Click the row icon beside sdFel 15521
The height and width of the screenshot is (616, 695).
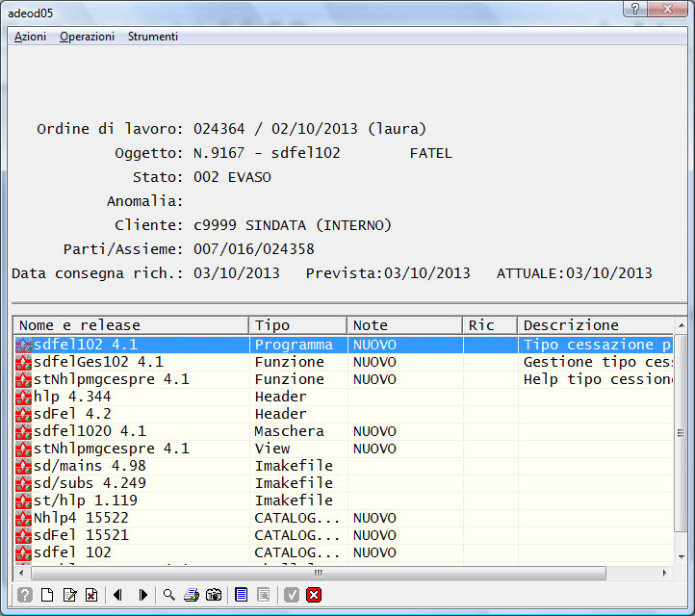pos(23,535)
